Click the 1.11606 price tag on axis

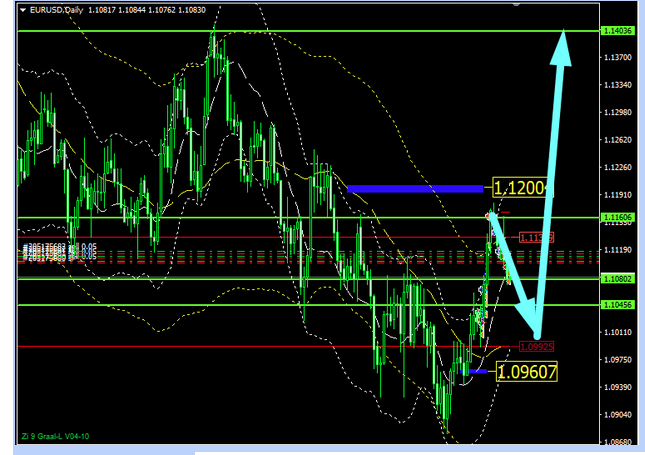click(619, 217)
